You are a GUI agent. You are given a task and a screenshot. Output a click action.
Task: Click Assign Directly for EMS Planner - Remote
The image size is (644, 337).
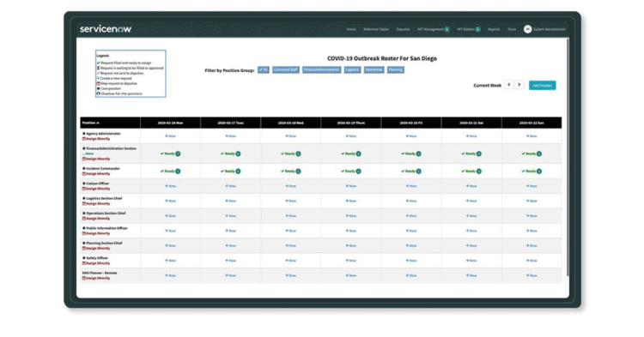[x=96, y=278]
